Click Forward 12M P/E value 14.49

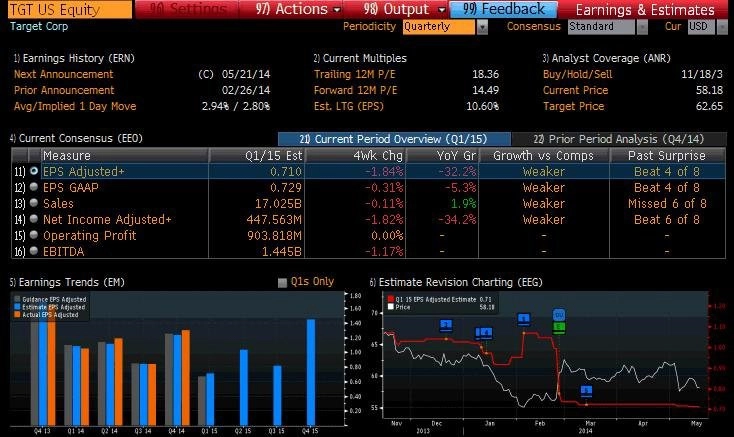tap(485, 90)
